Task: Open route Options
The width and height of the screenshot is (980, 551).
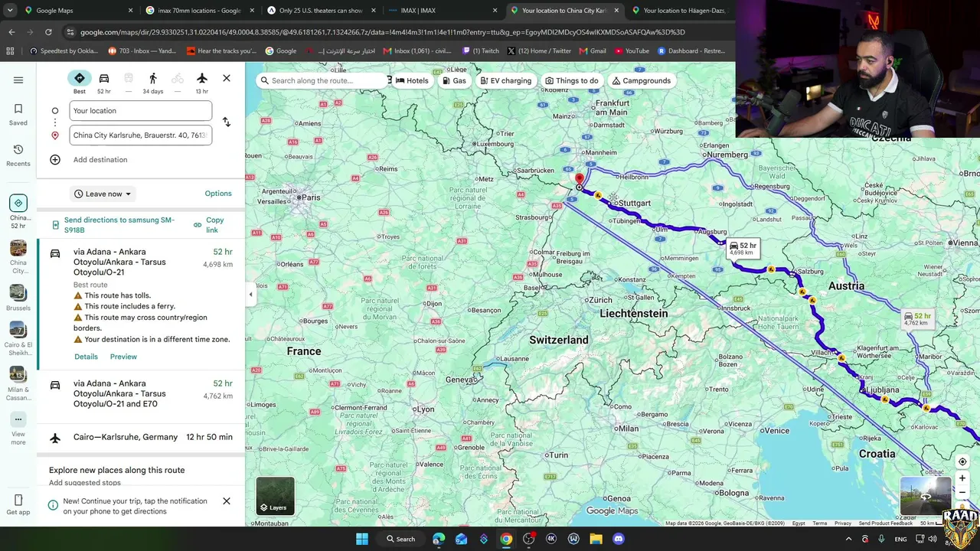Action: [x=218, y=194]
